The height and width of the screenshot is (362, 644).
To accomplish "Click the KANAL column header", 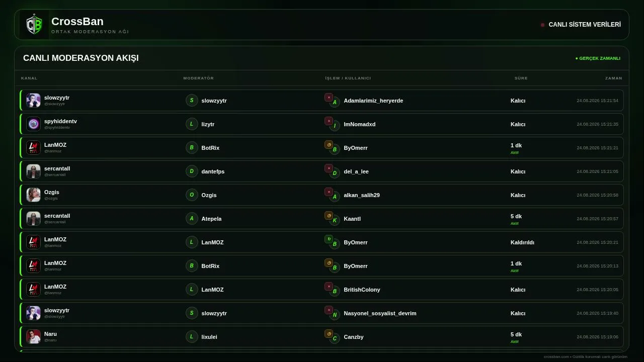I will [x=29, y=78].
